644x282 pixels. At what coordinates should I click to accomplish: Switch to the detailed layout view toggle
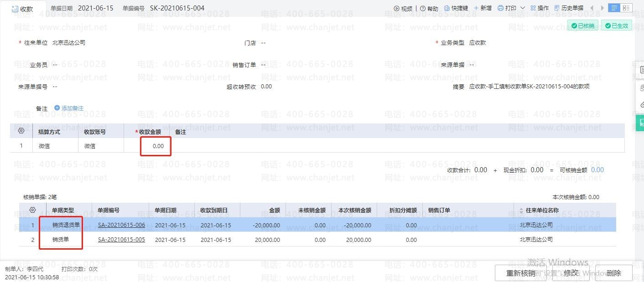[x=626, y=8]
